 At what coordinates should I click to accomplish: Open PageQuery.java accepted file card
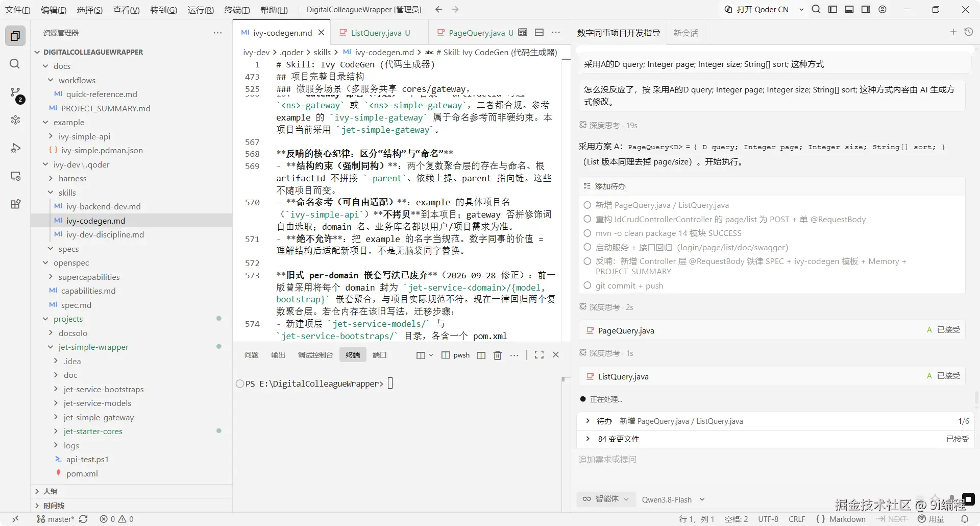tap(772, 330)
